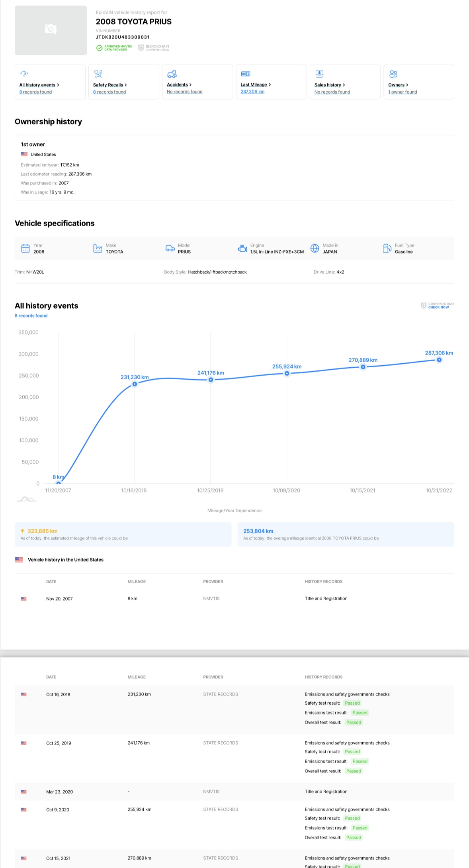Open the All history events link
Viewport: 469px width, 868px height.
point(37,85)
